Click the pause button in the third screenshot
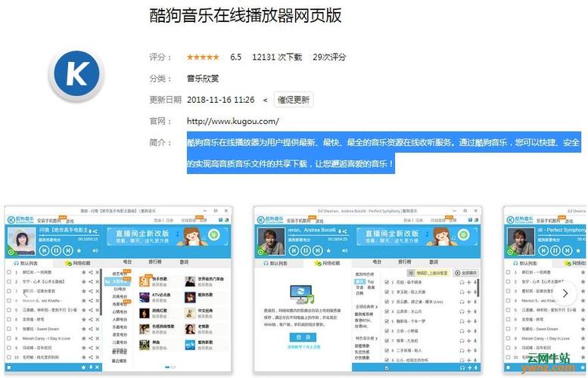 point(555,250)
